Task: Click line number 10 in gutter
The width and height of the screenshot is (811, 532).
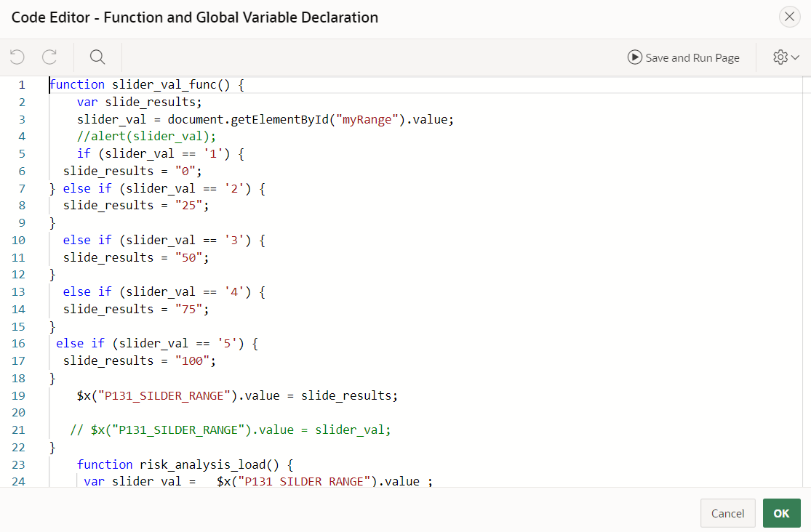Action: (x=19, y=241)
